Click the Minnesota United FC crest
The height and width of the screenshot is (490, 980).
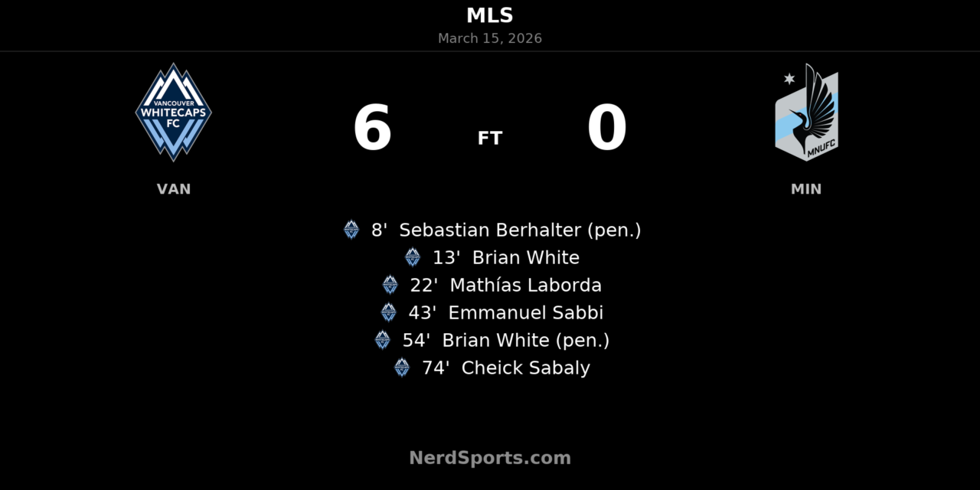click(806, 113)
